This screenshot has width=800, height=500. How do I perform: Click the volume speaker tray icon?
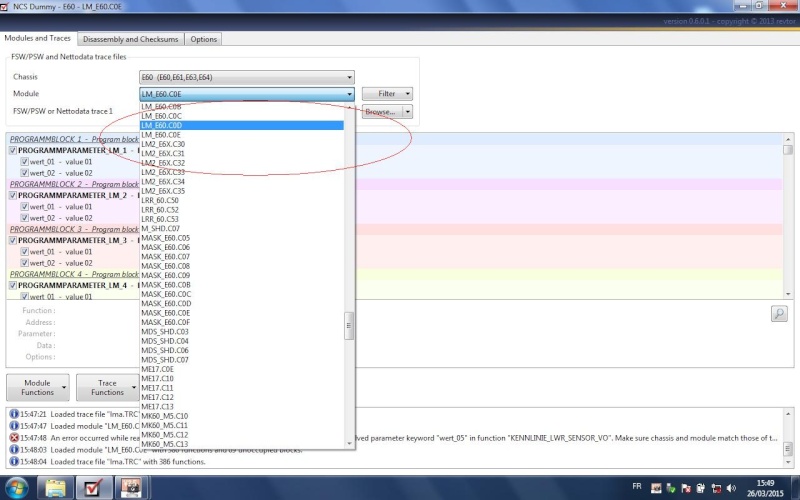pyautogui.click(x=731, y=488)
